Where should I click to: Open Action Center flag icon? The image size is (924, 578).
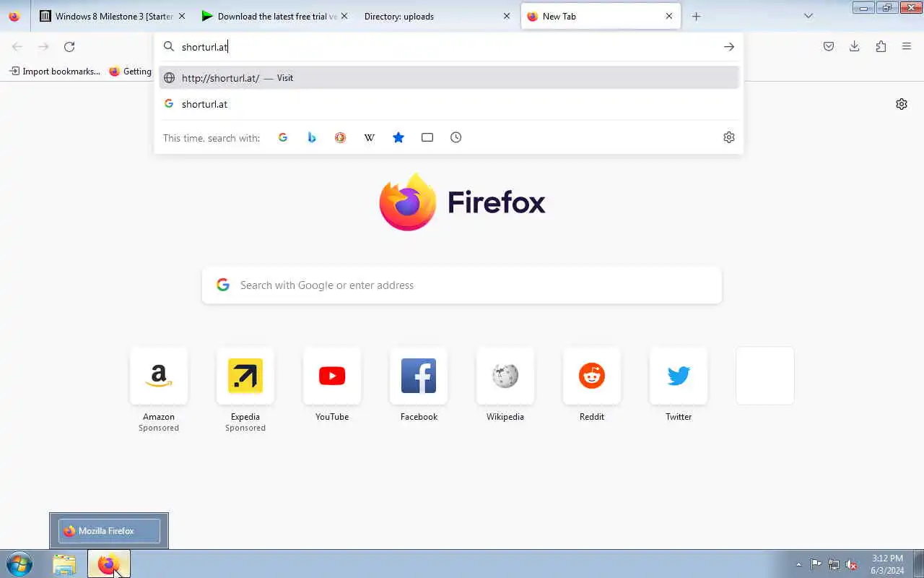(816, 564)
